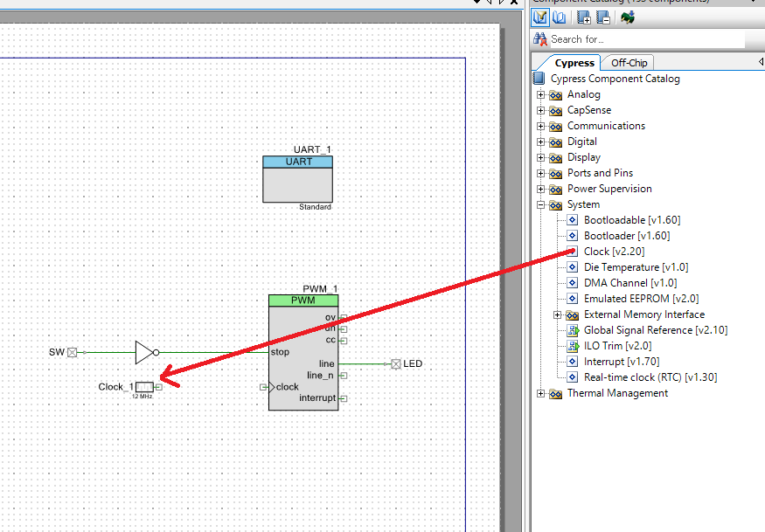Focus the 'Search for...' catalog field
765x532 pixels.
point(648,39)
